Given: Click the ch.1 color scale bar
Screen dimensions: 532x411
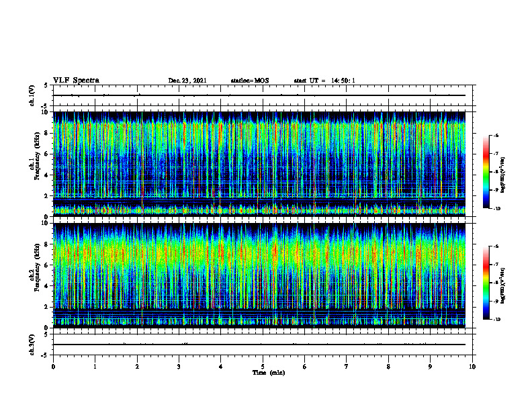Looking at the screenshot, I should [486, 172].
